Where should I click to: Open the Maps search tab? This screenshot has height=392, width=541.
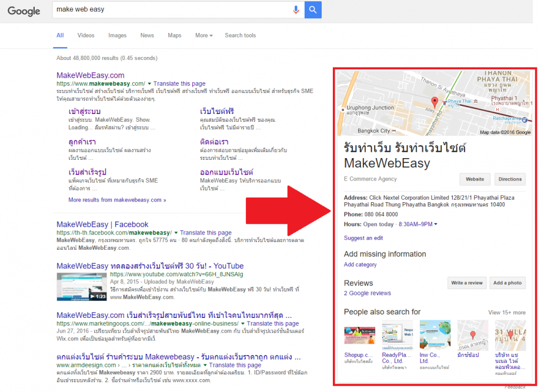pos(174,35)
